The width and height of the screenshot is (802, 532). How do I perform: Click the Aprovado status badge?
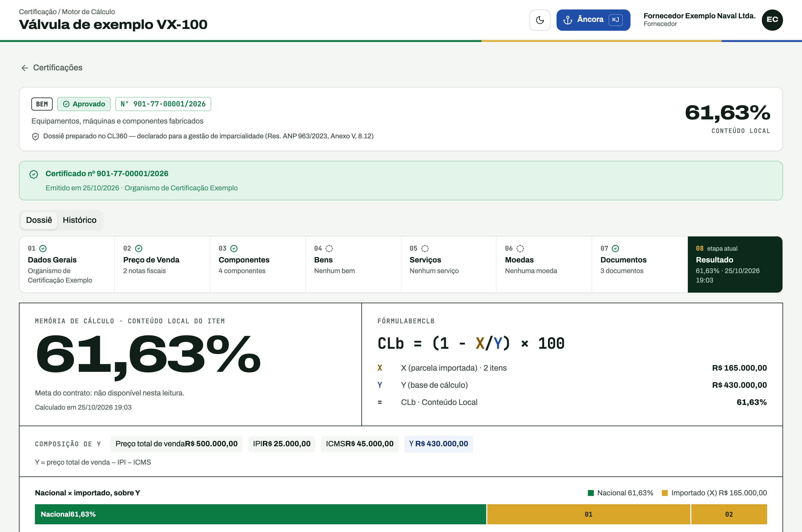tap(84, 104)
